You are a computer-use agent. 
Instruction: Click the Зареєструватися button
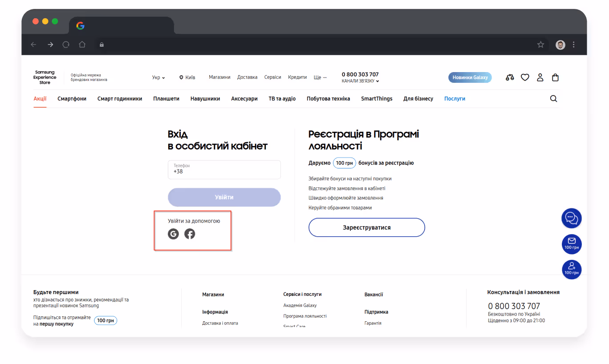(367, 227)
